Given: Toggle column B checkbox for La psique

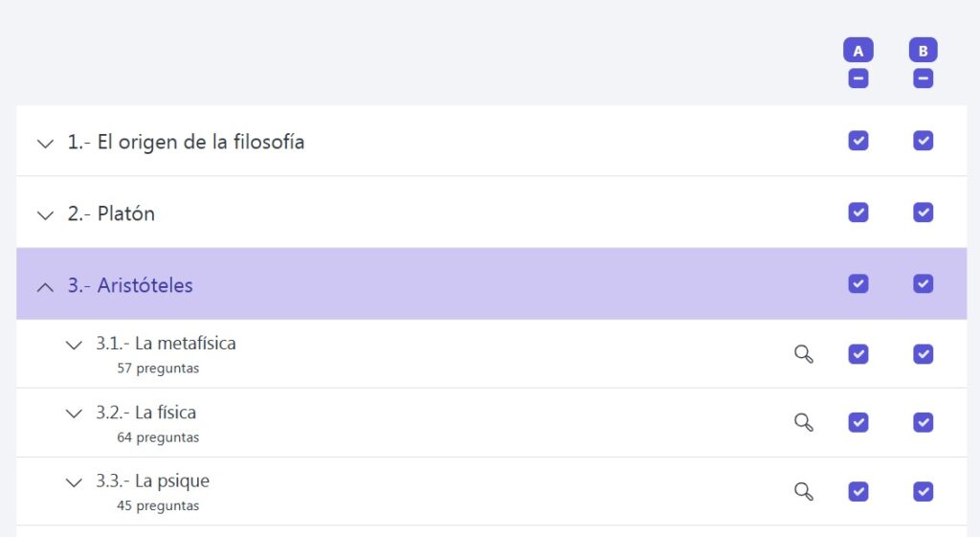Looking at the screenshot, I should (x=923, y=491).
